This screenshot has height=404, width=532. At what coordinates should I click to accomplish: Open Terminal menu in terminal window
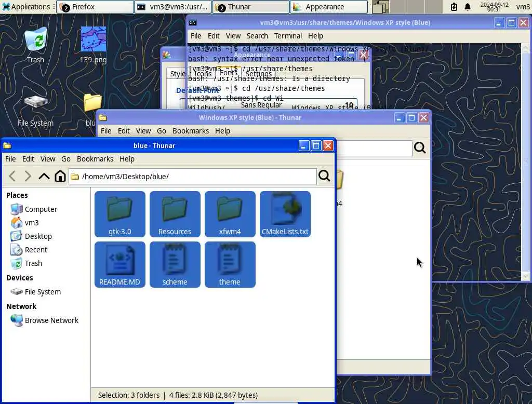tap(288, 36)
